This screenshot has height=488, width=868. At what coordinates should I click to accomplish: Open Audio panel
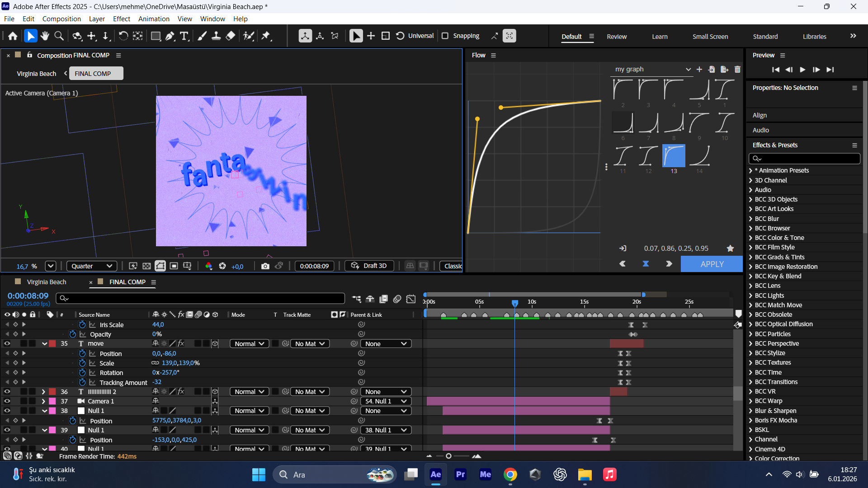tap(761, 130)
